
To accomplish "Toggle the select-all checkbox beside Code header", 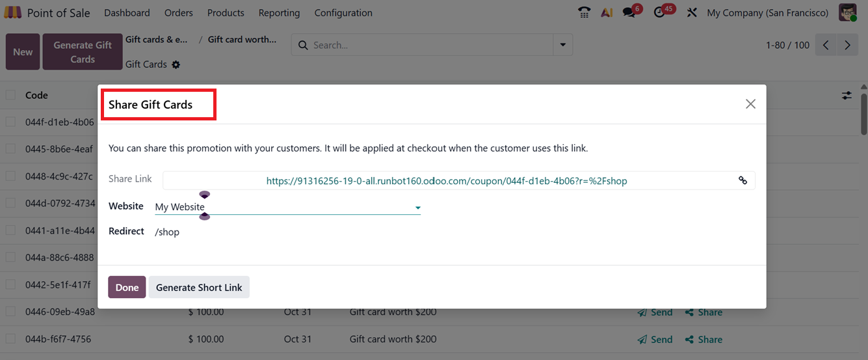I will click(x=10, y=95).
